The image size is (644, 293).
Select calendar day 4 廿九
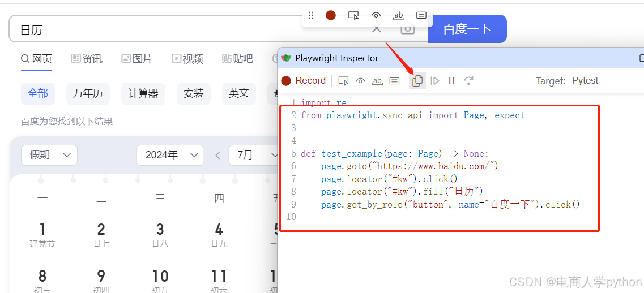(219, 234)
